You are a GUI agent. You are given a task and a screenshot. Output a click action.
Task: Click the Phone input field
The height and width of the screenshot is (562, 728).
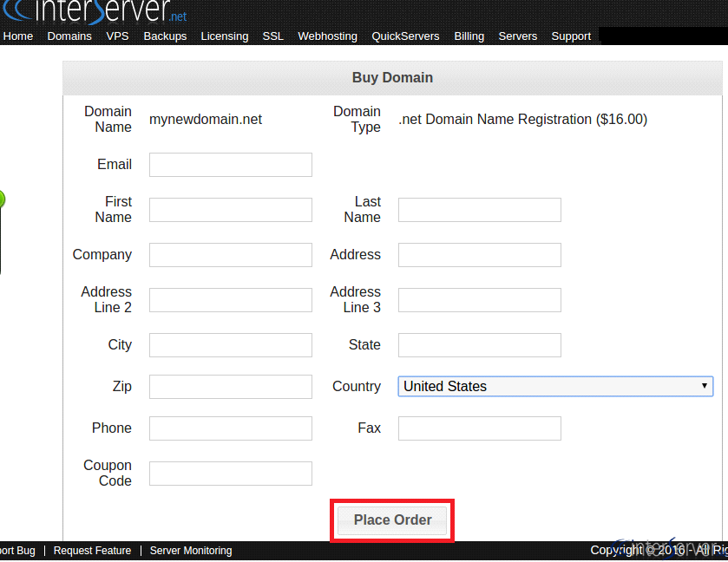[231, 428]
